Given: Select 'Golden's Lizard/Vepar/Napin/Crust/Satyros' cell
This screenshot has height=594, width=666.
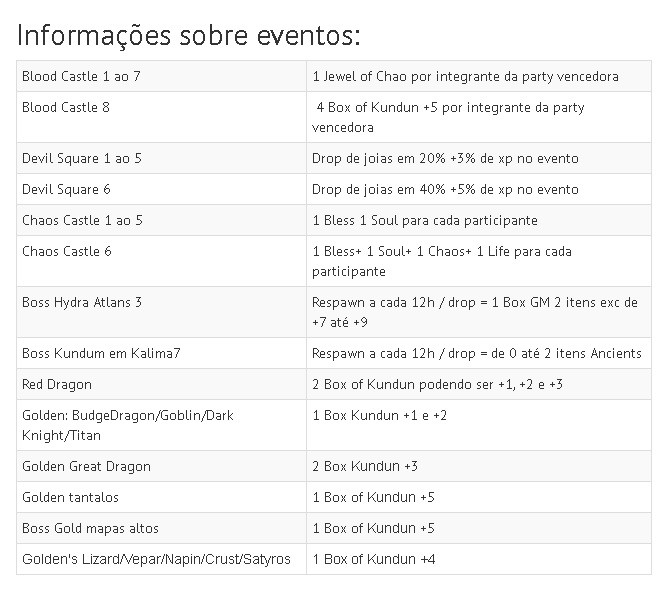Looking at the screenshot, I should pos(161,559).
